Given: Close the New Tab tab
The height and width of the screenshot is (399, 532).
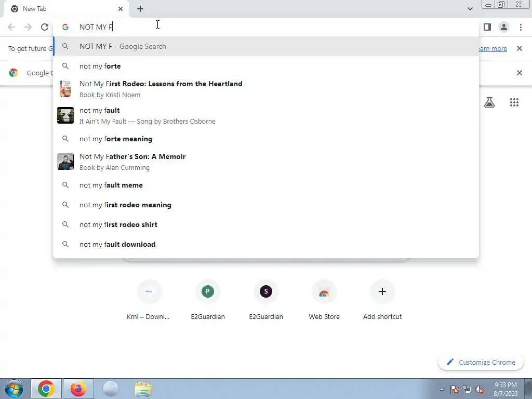Looking at the screenshot, I should (121, 9).
